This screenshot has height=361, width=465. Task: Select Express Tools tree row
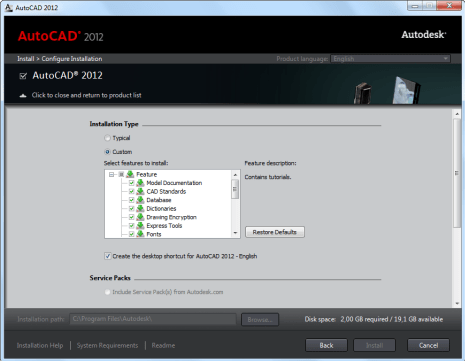tap(164, 226)
